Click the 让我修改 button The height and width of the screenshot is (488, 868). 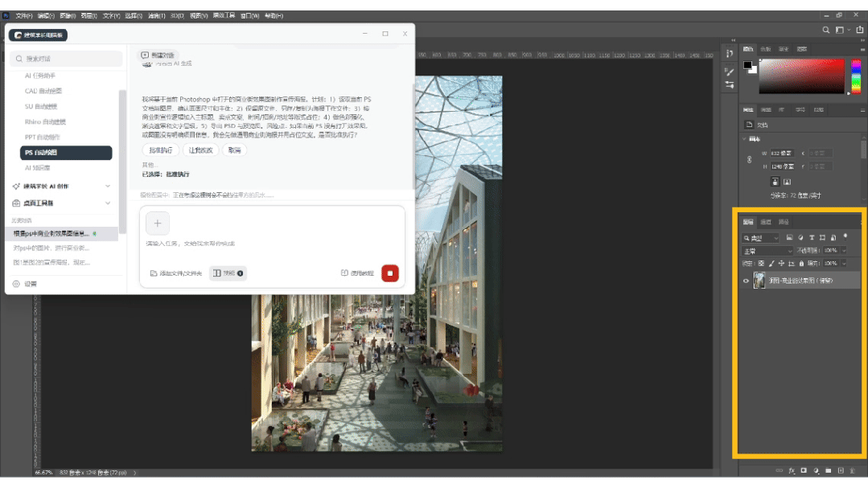click(x=200, y=150)
